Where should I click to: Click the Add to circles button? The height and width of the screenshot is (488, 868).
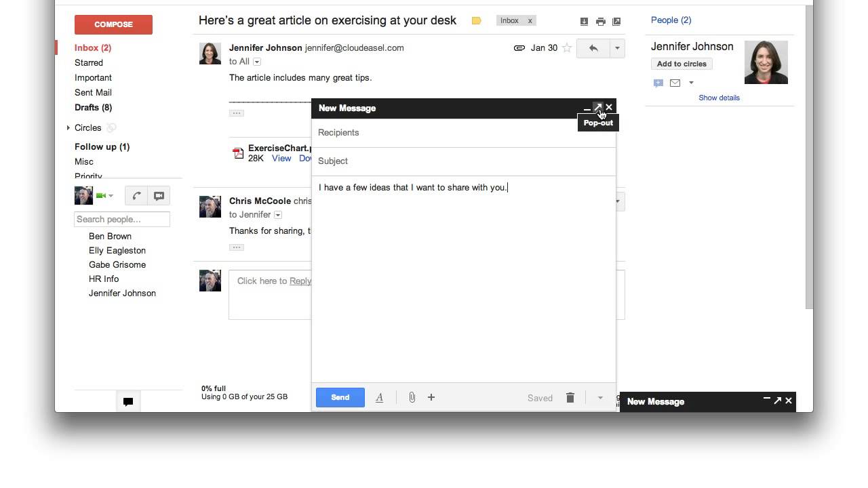tap(682, 64)
